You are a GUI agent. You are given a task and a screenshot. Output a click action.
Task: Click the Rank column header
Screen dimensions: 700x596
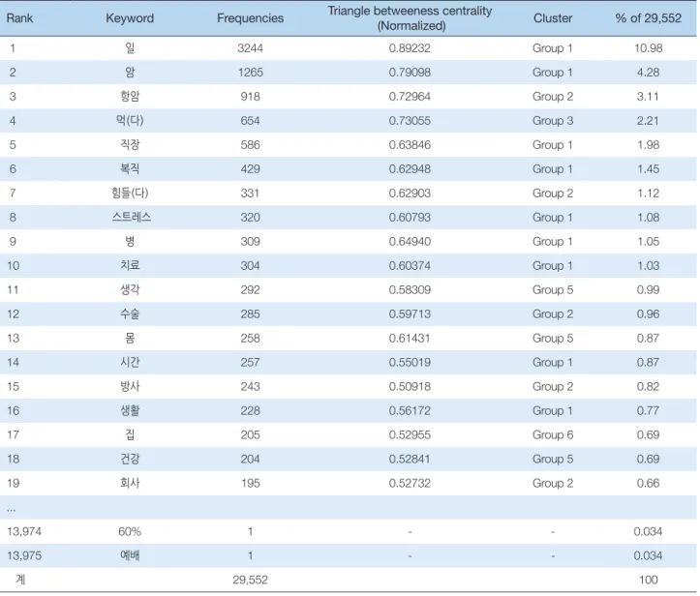[19, 18]
